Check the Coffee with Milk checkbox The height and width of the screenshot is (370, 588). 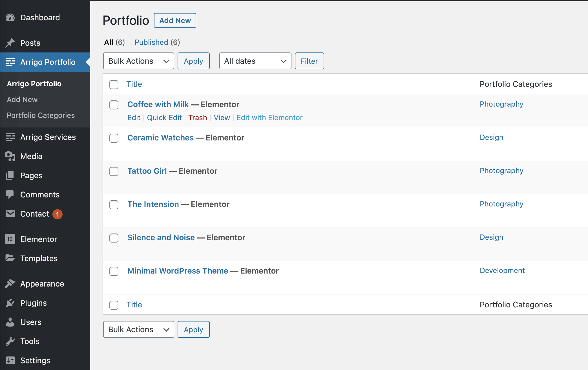coord(114,105)
